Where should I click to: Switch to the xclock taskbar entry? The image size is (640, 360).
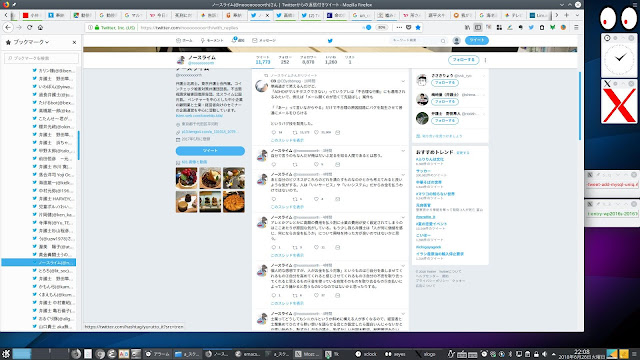(367, 354)
